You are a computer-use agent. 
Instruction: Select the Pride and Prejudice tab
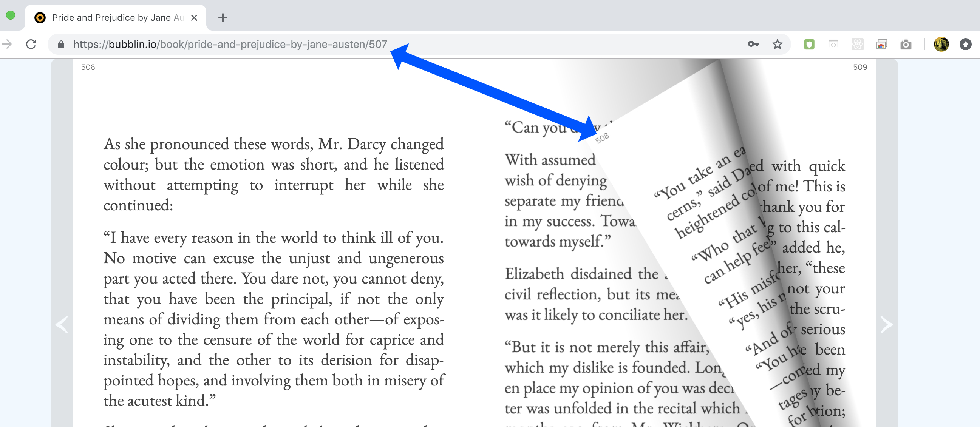pyautogui.click(x=114, y=17)
